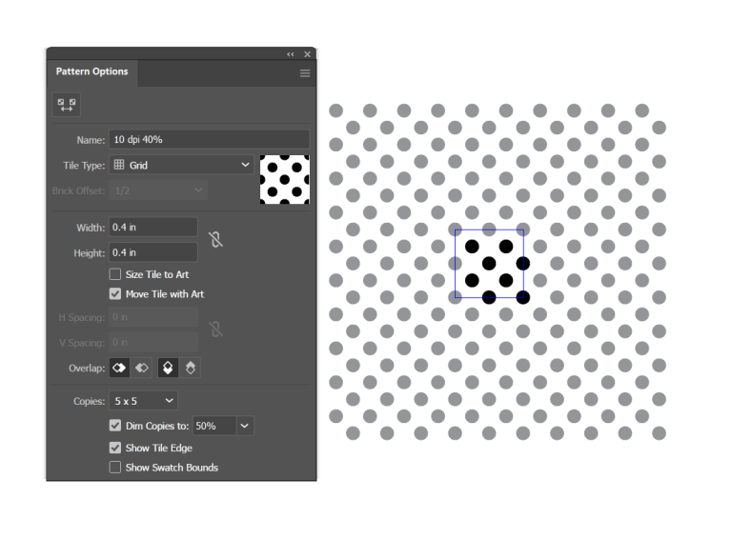Expand the Dim Copies percentage dropdown arrow
This screenshot has height=560, width=732.
(x=245, y=426)
